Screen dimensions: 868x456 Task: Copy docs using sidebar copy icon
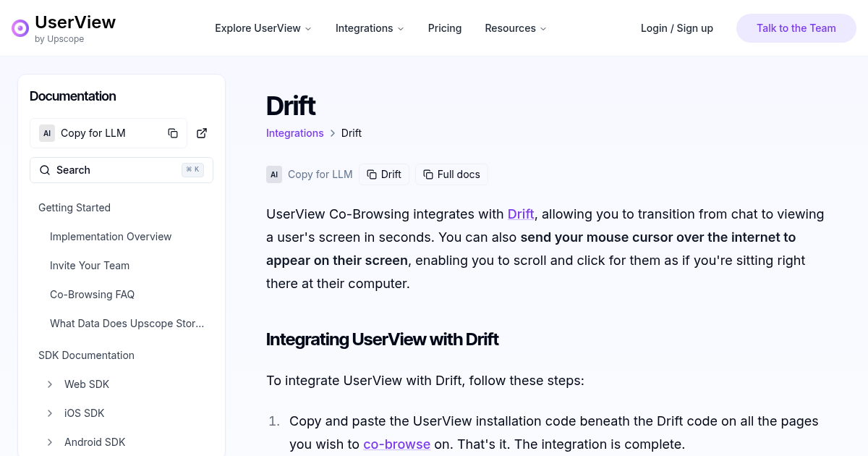(173, 133)
